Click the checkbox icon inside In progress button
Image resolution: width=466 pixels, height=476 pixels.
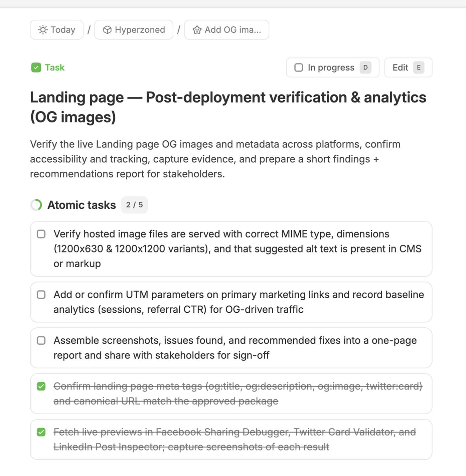click(x=299, y=67)
